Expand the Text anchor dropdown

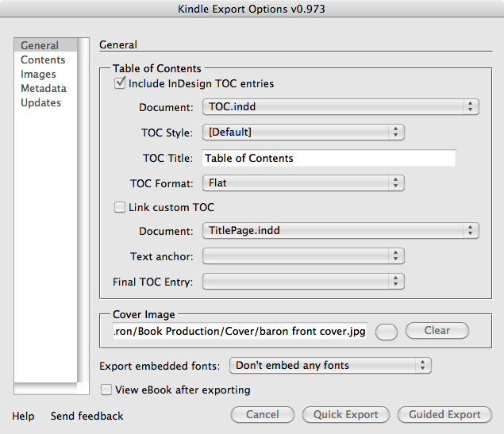303,256
